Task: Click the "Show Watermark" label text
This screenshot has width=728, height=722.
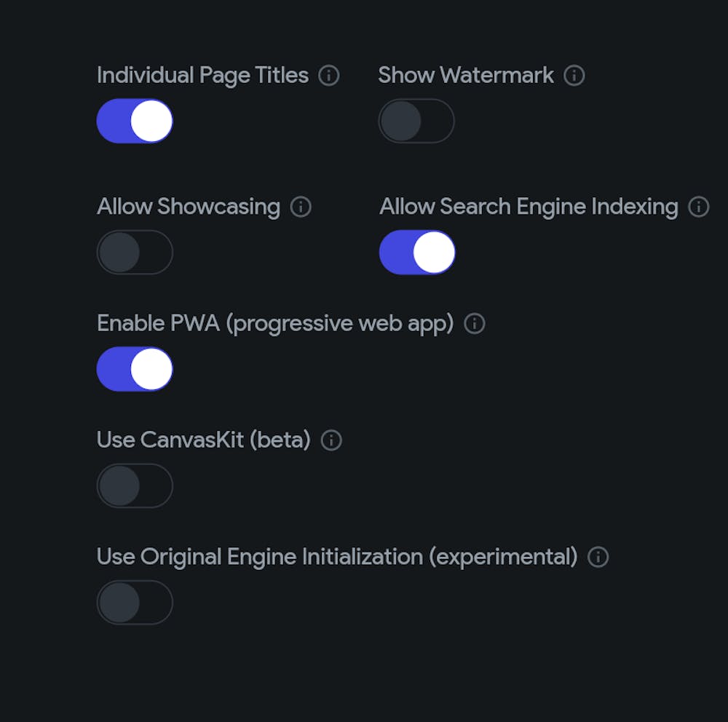Action: [466, 76]
